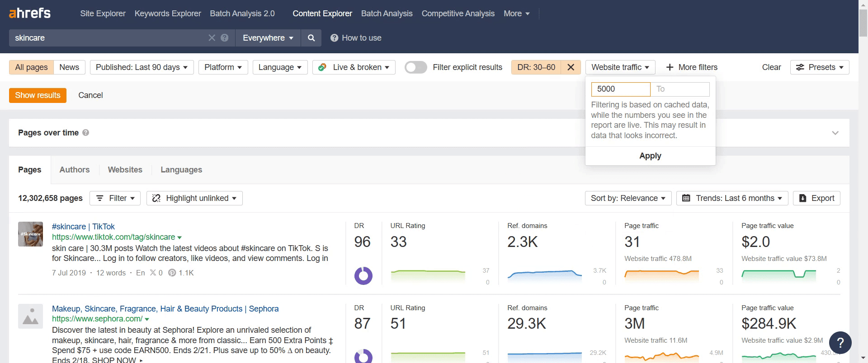Viewport: 868px width, 363px height.
Task: Open Pages over time info icon
Action: click(85, 133)
